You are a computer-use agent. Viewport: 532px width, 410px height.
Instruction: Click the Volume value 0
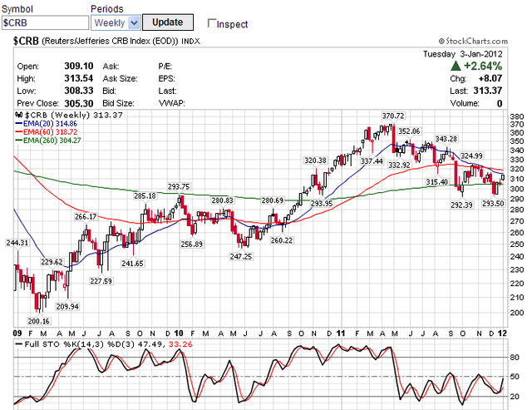(x=500, y=103)
